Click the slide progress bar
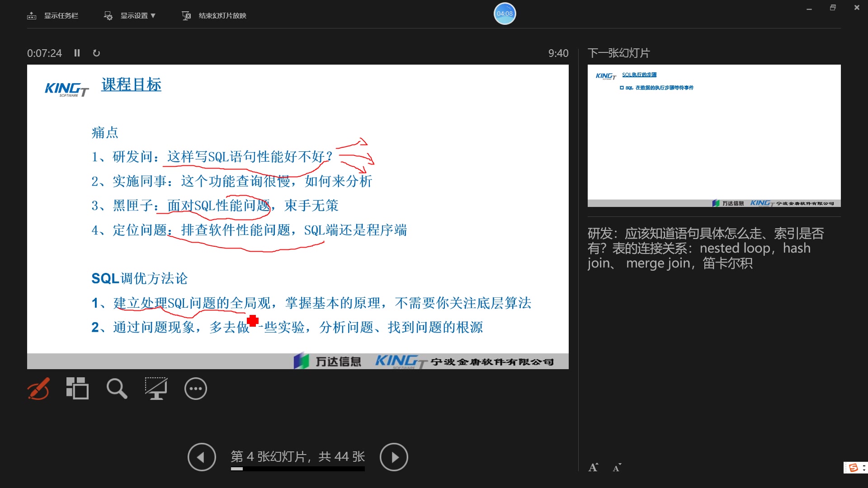 [x=297, y=469]
